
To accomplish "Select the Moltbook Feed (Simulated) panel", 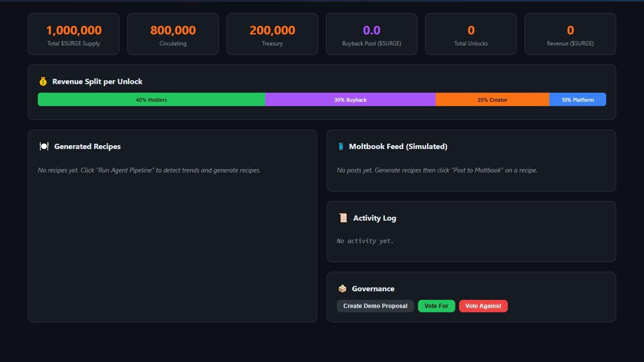I will pos(471,160).
